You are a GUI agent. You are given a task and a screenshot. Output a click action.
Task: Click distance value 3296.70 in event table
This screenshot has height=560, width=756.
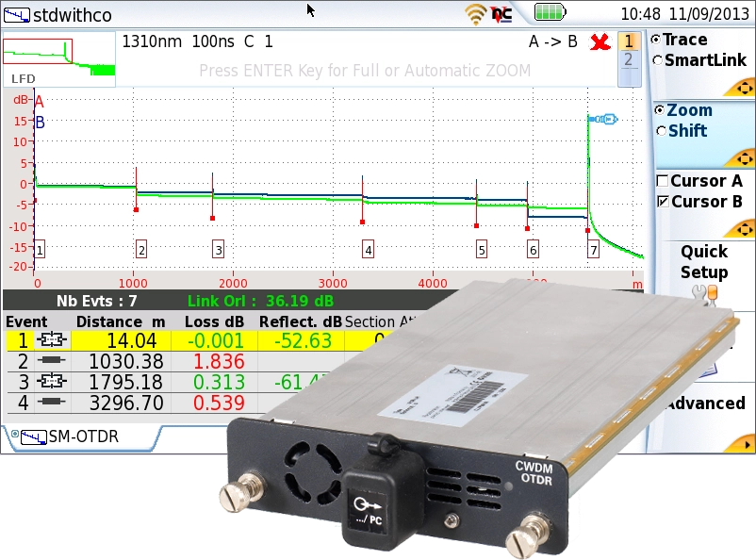click(127, 403)
